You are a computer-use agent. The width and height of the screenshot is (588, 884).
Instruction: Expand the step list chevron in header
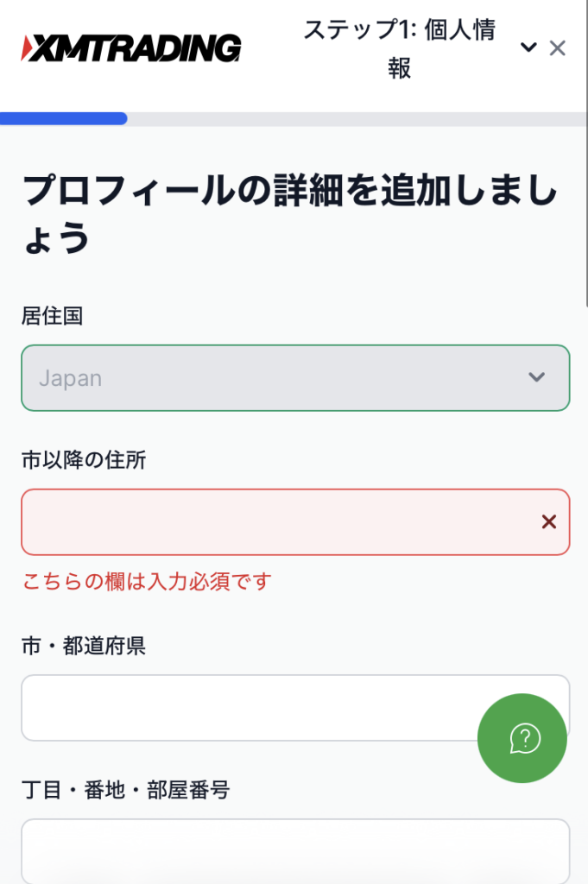(x=528, y=47)
